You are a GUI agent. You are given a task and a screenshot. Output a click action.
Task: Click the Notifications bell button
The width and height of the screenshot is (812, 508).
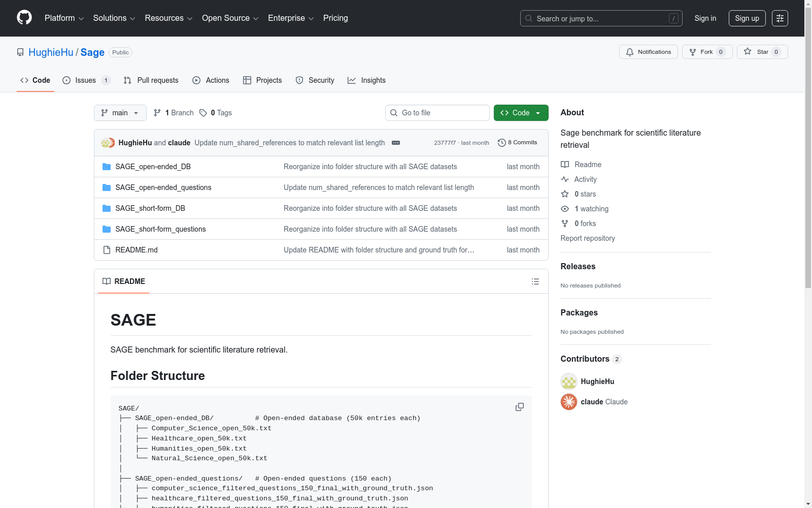coord(649,52)
